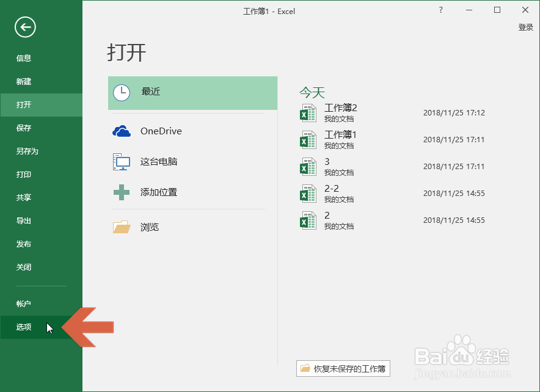Open the 信息 menu item
540x392 pixels.
pos(42,58)
